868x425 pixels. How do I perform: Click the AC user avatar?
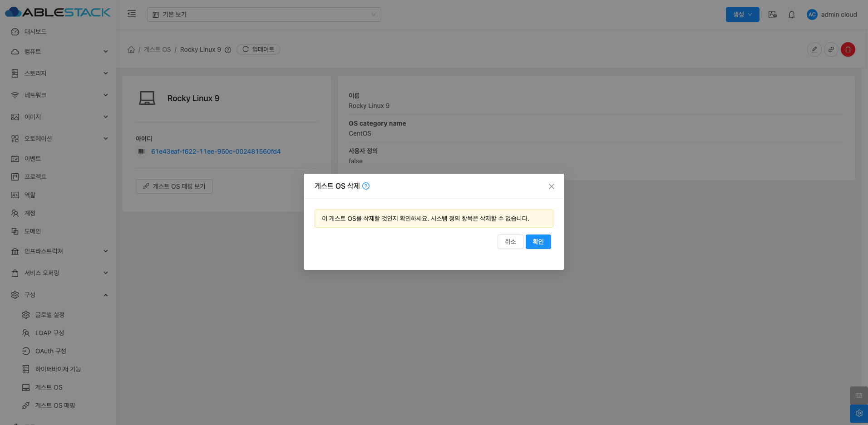coord(812,15)
